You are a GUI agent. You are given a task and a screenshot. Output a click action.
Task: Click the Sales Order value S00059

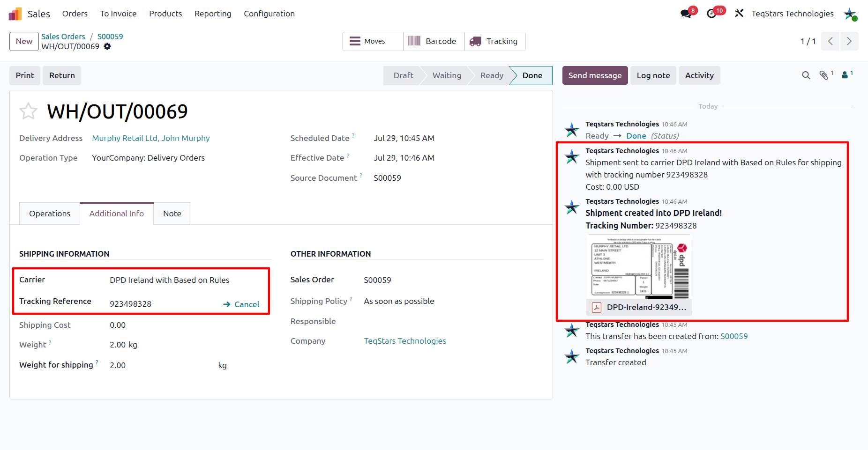tap(377, 280)
